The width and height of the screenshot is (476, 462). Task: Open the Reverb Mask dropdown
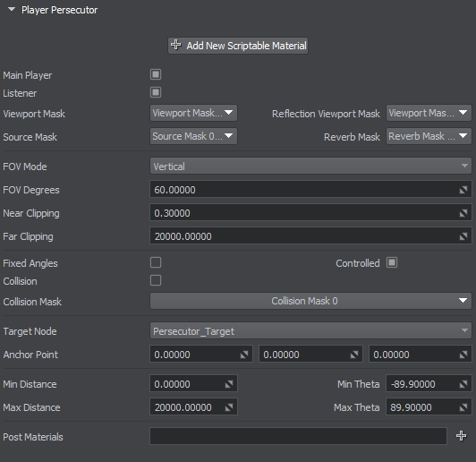(429, 136)
